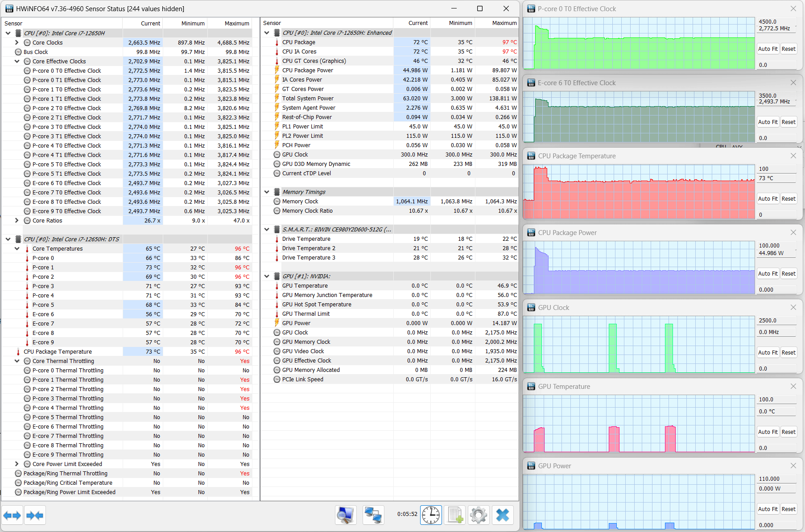Click the left panel Sensor column header
The image size is (805, 532).
tap(62, 24)
